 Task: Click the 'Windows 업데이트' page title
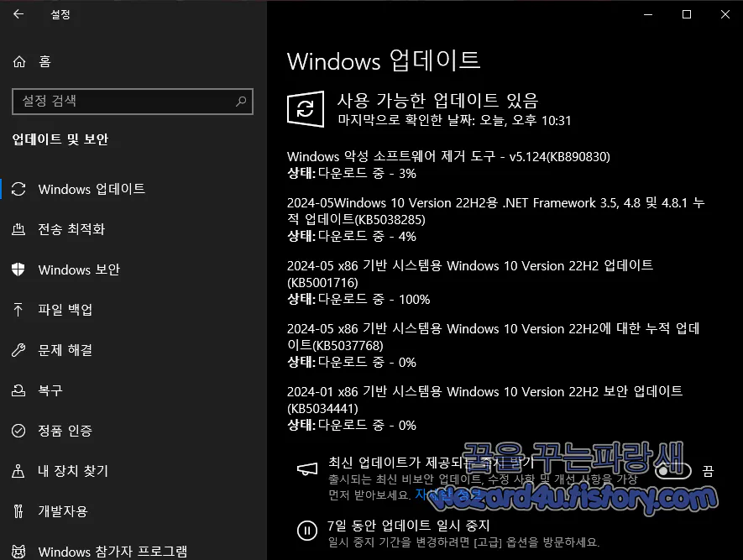click(x=384, y=60)
